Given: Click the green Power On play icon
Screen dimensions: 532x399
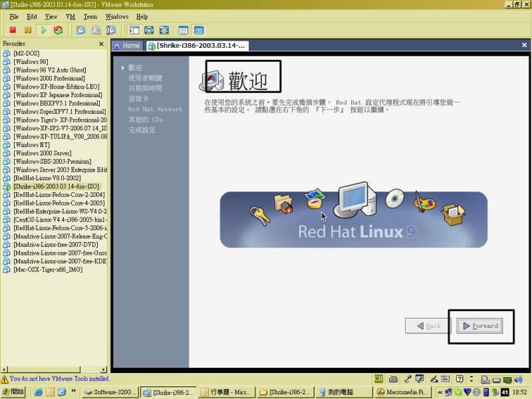Looking at the screenshot, I should click(x=43, y=30).
